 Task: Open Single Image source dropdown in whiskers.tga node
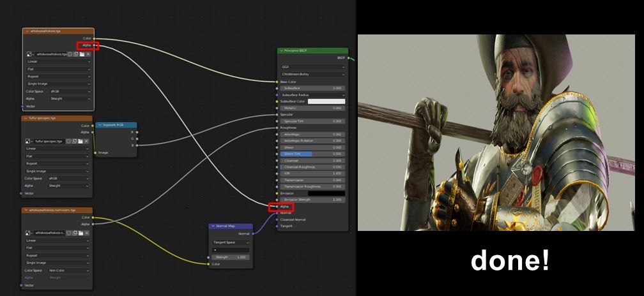click(58, 84)
